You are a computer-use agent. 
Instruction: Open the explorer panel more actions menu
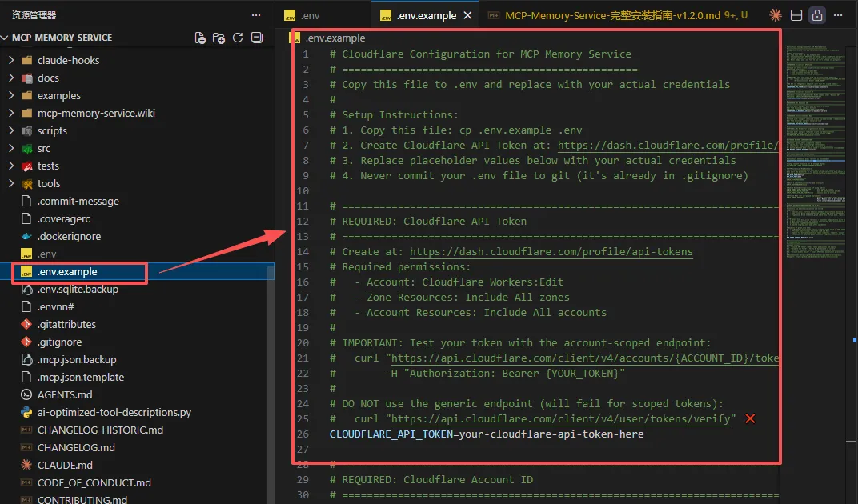pos(256,15)
